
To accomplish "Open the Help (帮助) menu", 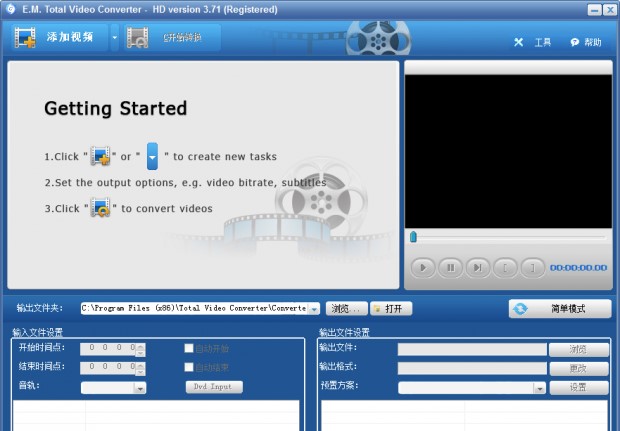I will (586, 43).
